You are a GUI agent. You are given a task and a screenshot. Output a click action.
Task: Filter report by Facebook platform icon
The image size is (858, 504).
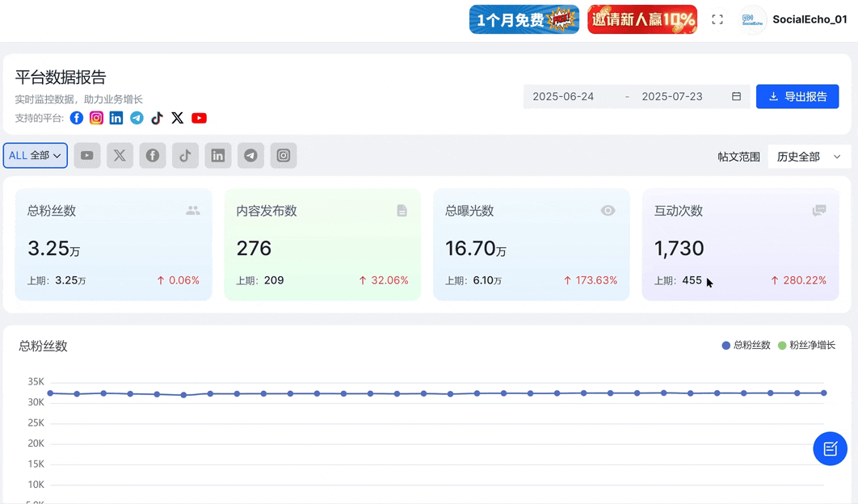pyautogui.click(x=153, y=156)
